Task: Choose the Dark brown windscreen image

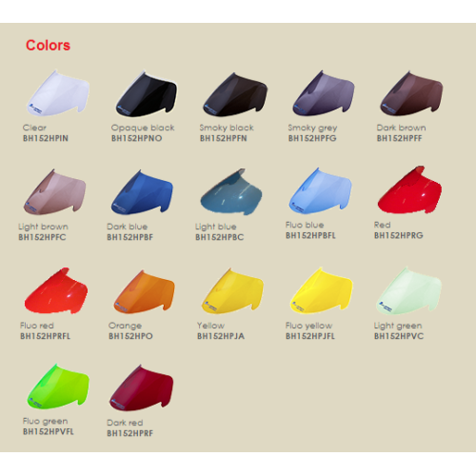Action: click(x=411, y=93)
